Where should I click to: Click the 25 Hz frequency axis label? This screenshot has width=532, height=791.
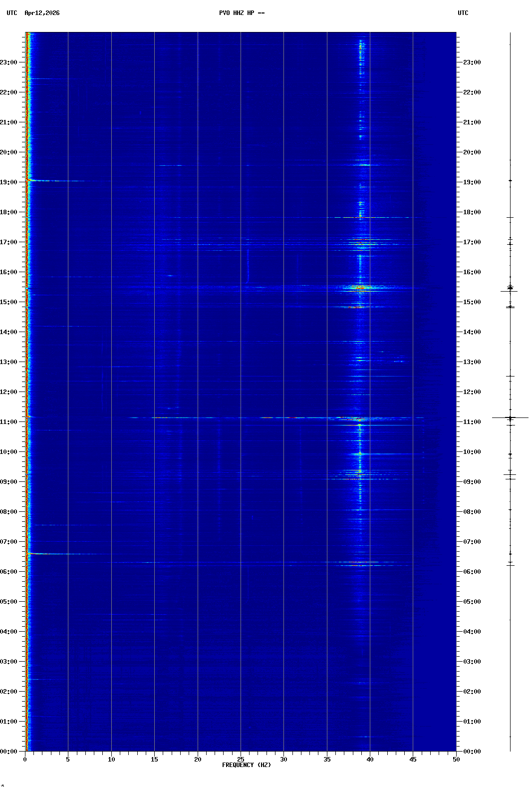pyautogui.click(x=241, y=760)
